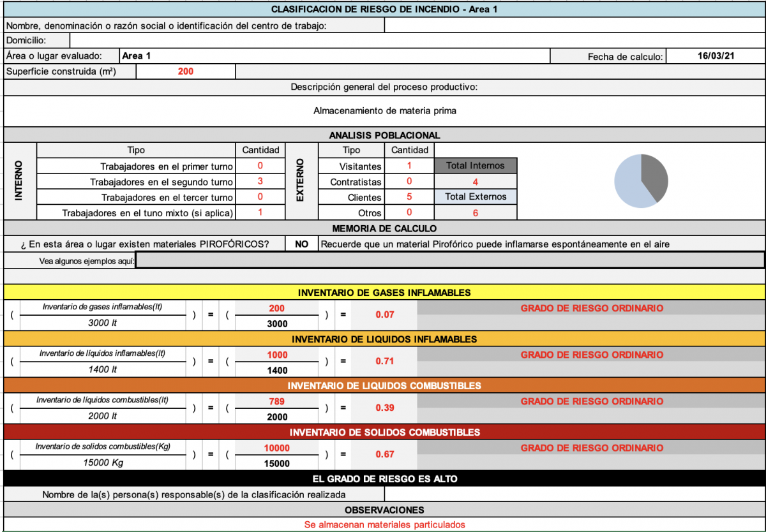
Task: Click the Total Externos result value 6
Action: click(x=476, y=212)
